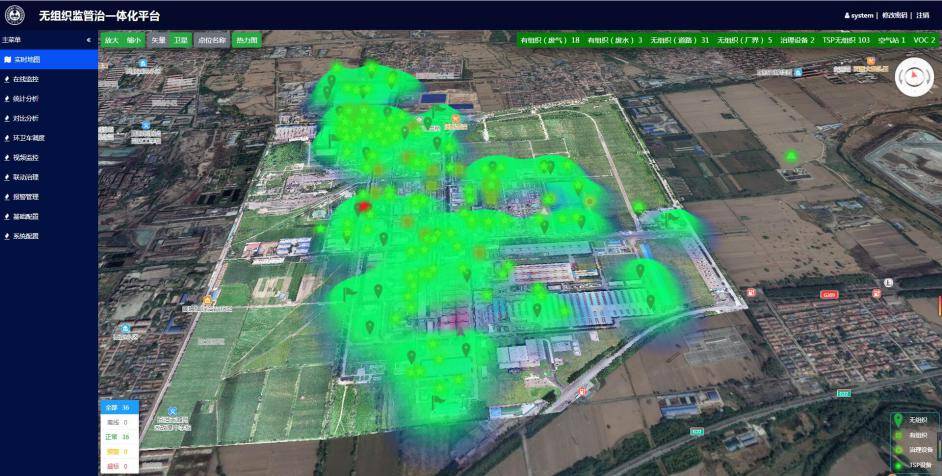Image resolution: width=942 pixels, height=476 pixels.
Task: Toggle the 热力图 heatmap layer
Action: (x=246, y=40)
